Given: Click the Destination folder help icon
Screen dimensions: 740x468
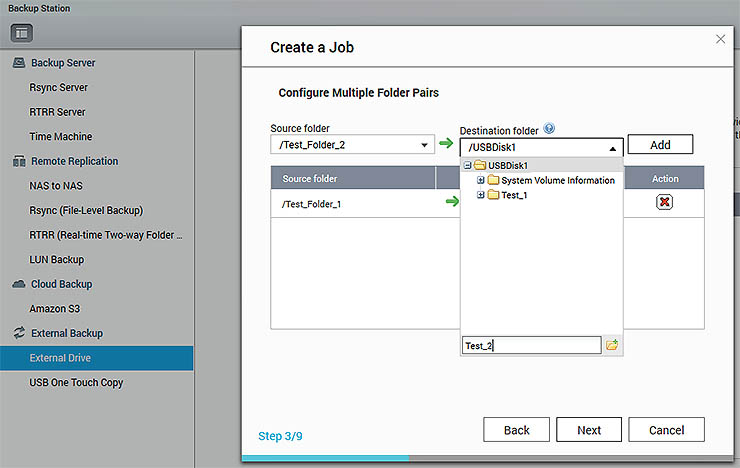Looking at the screenshot, I should click(550, 130).
